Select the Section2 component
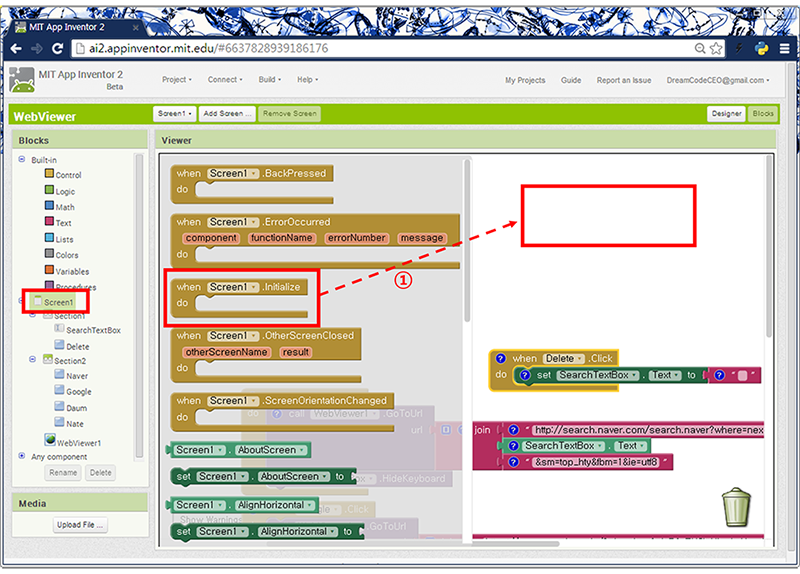 point(65,360)
